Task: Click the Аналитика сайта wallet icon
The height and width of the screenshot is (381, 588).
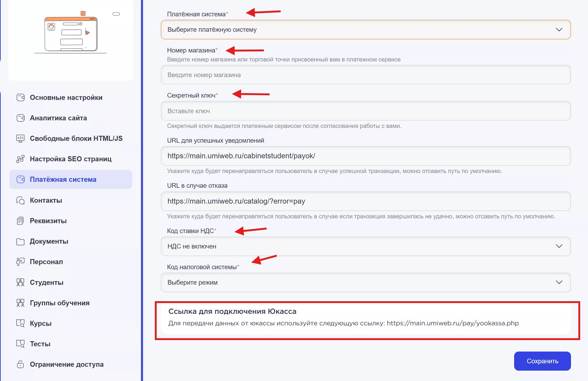Action: point(20,118)
